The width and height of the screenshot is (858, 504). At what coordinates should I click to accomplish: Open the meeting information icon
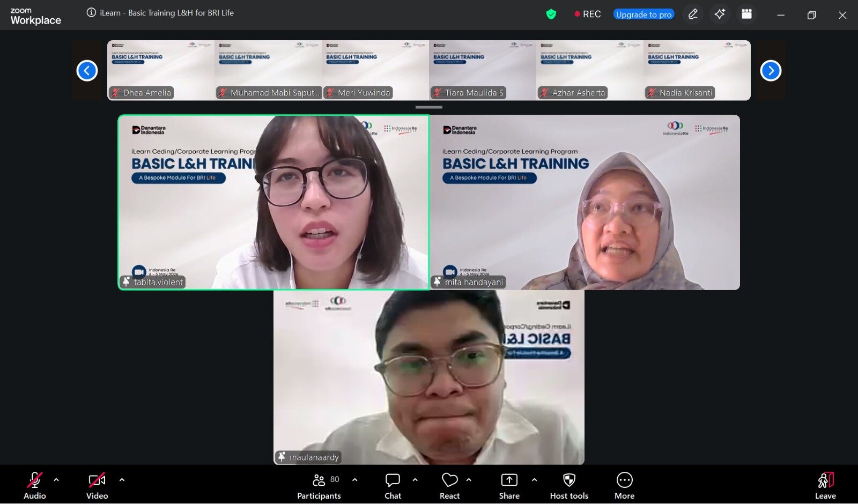coord(91,12)
